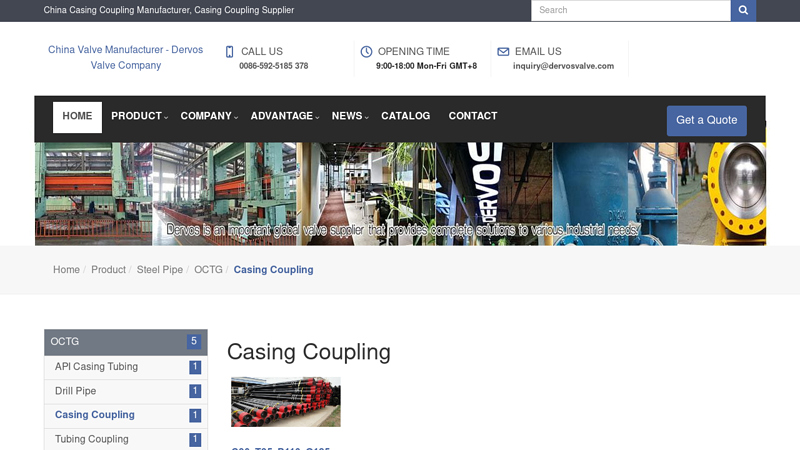Go to the HOME menu item
This screenshot has width=800, height=450.
point(78,117)
